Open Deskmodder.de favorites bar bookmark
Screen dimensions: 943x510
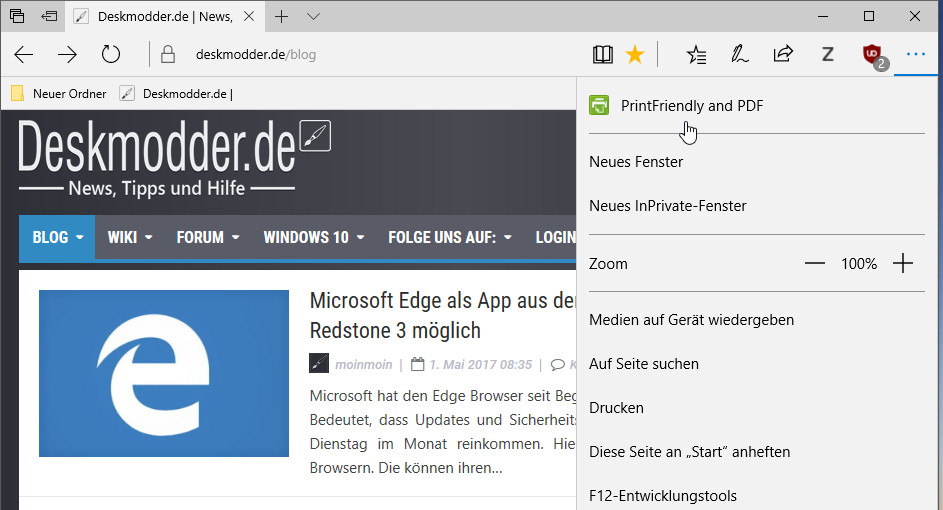click(x=176, y=94)
